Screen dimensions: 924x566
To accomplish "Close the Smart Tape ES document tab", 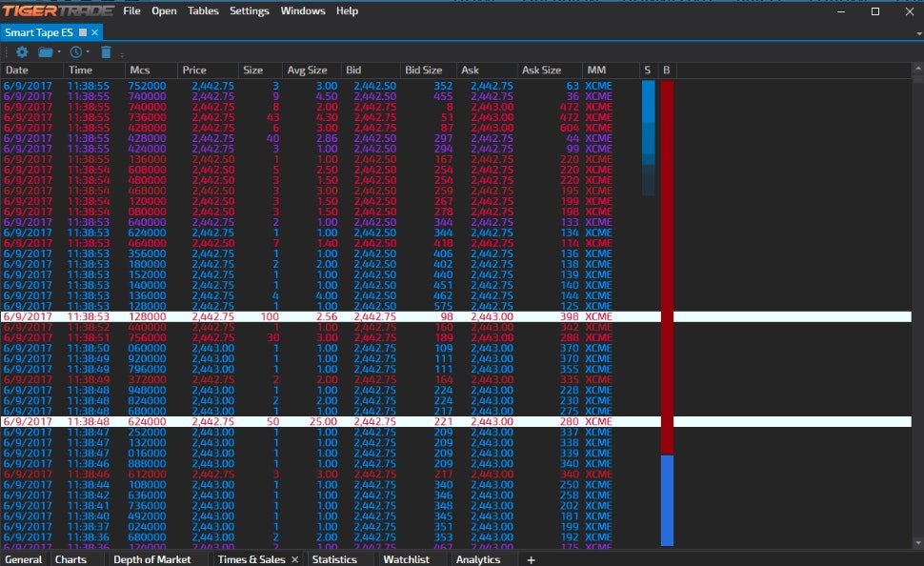I will [x=96, y=31].
